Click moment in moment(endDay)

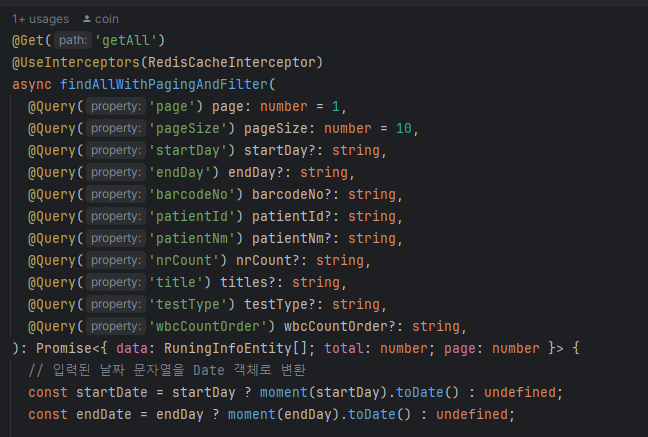252,414
